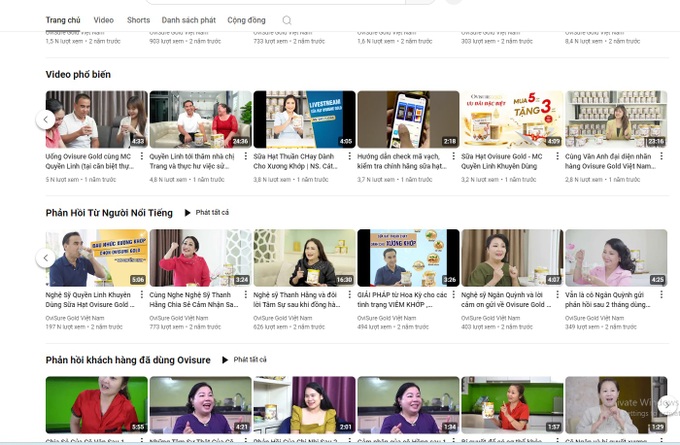Viewport: 680px width, 445px height.
Task: Open more options for Nghệ sỹ Ngân Quỳnh và lời cảm ơn video
Action: [x=557, y=294]
